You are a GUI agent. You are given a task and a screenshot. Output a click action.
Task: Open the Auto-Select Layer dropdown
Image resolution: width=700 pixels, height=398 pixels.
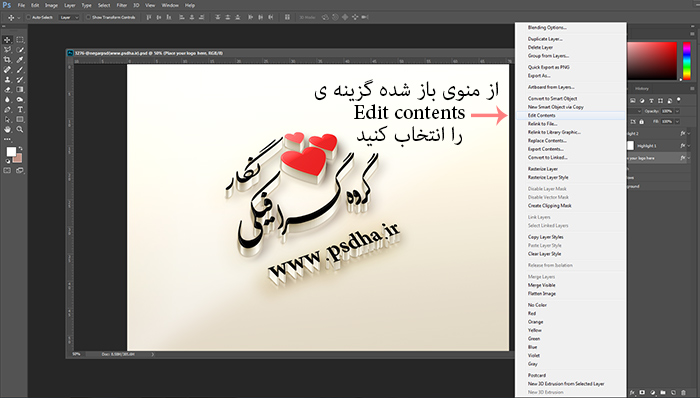[69, 17]
